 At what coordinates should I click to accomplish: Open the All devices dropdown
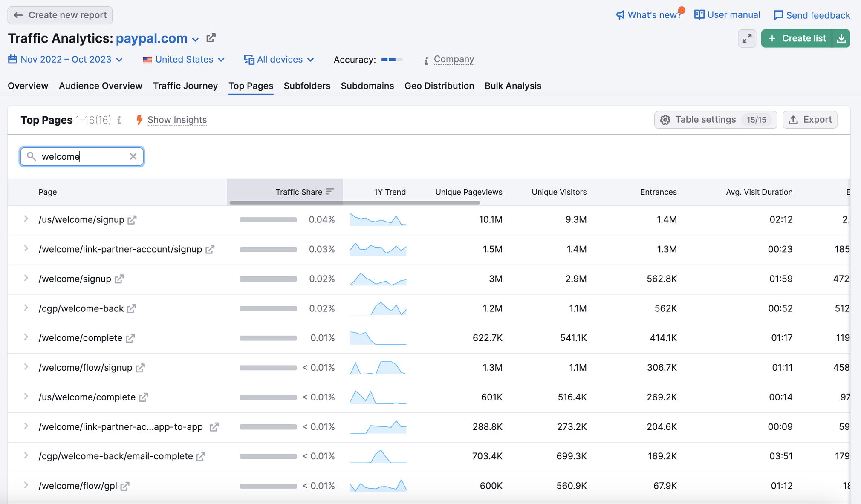[x=279, y=59]
